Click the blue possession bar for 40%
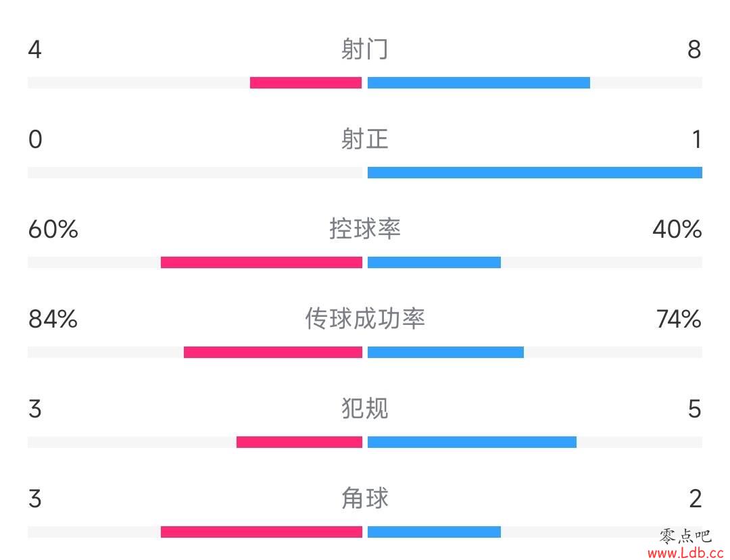Image resolution: width=730 pixels, height=560 pixels. point(434,262)
